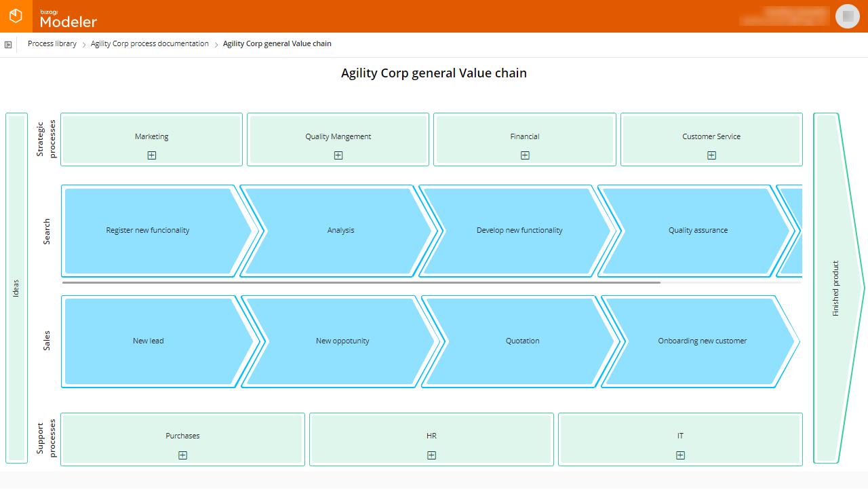
Task: Expand the Purchases sub-process plus marker
Action: (182, 455)
